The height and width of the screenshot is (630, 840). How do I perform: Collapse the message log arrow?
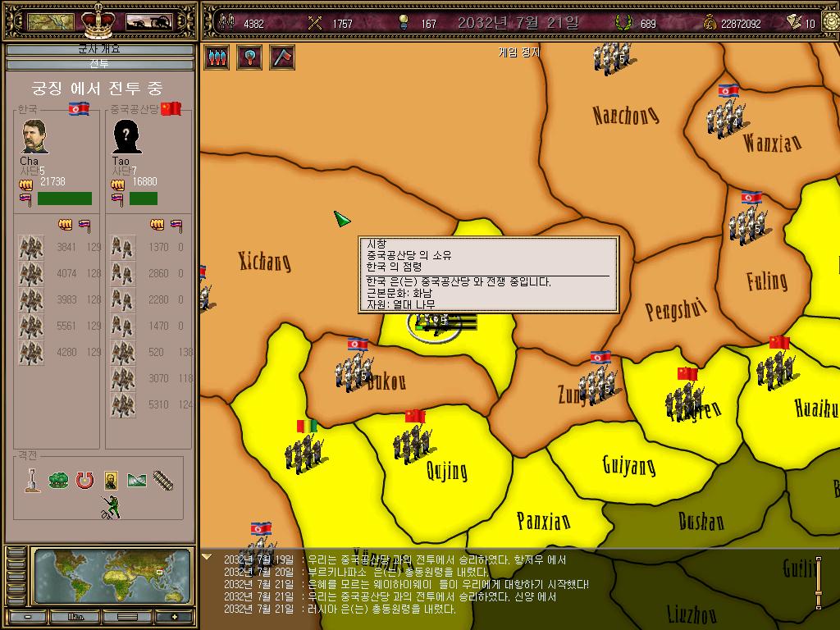207,557
